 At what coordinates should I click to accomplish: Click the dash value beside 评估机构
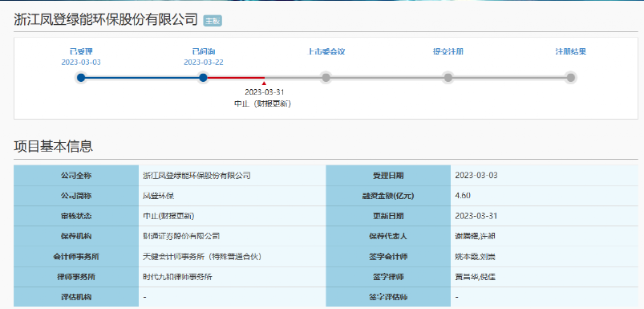click(145, 297)
